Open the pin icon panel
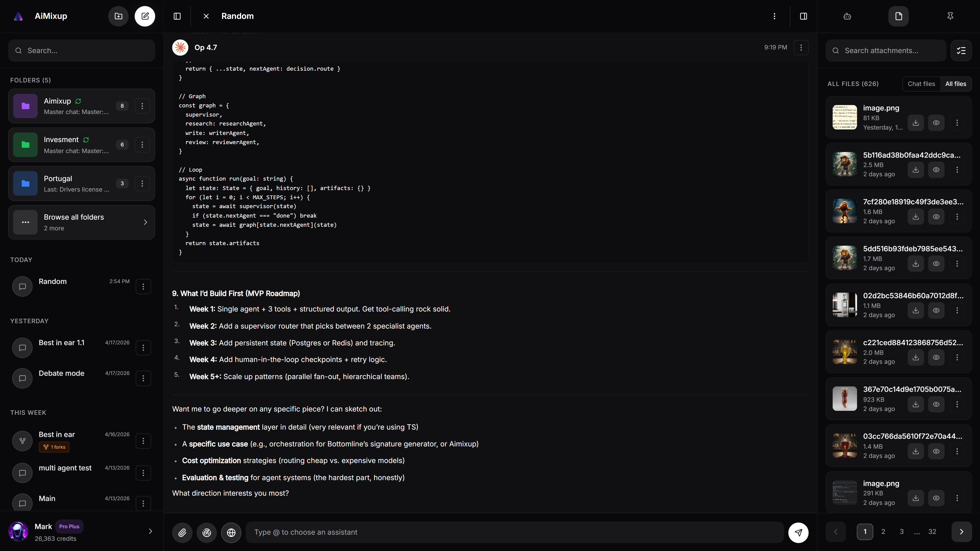980x551 pixels. coord(950,16)
